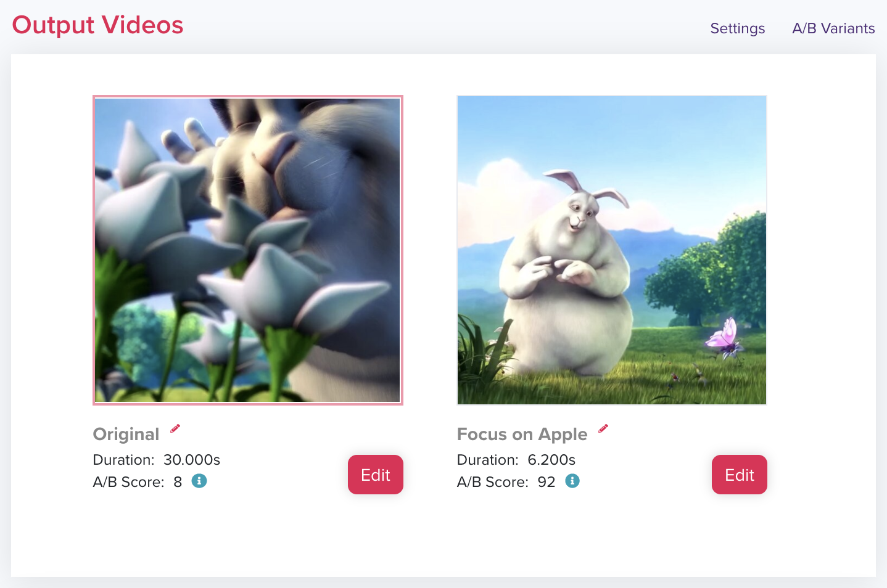Image resolution: width=887 pixels, height=588 pixels.
Task: Click Edit for the Focus on Apple video
Action: 740,475
